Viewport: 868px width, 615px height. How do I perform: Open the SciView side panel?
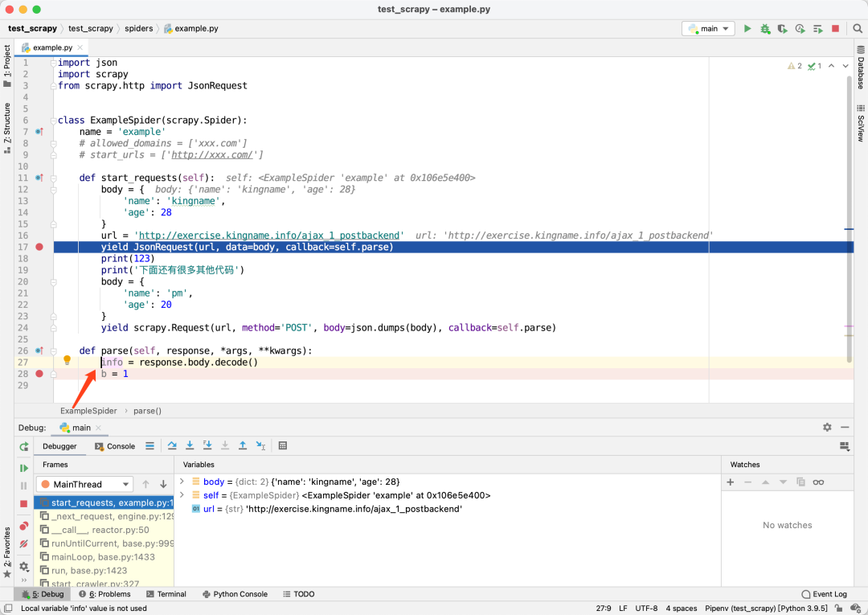coord(861,123)
